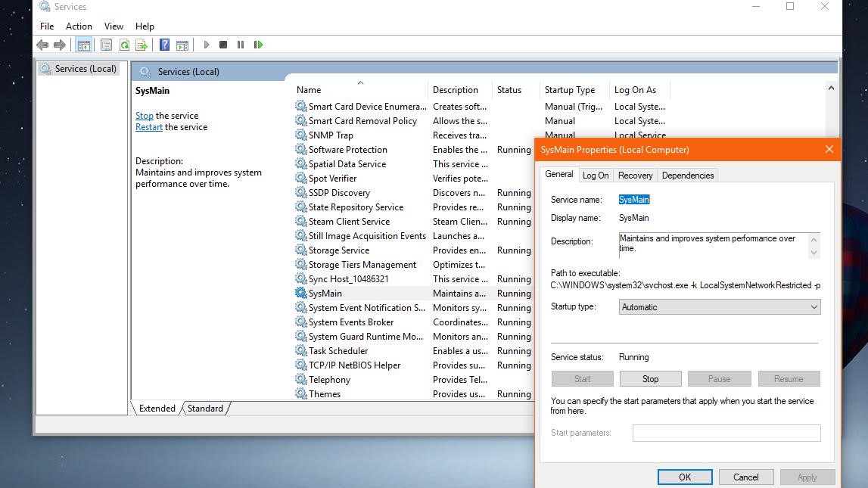Click the Start parameters text field
Image resolution: width=868 pixels, height=488 pixels.
[726, 433]
